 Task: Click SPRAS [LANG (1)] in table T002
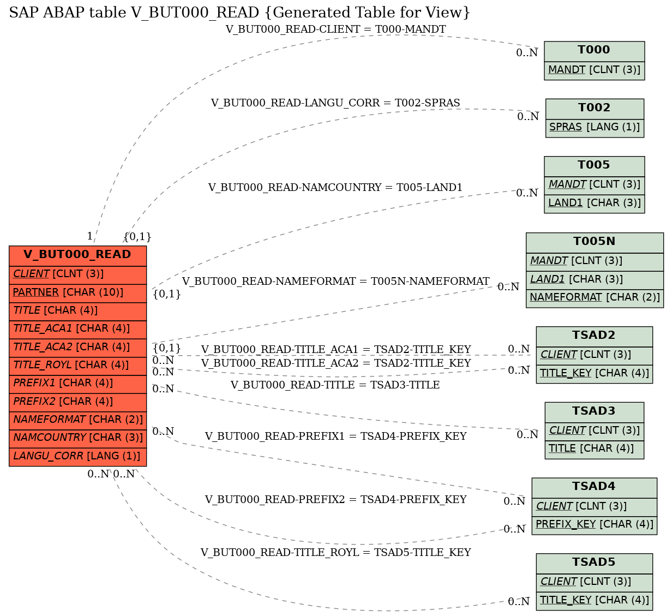[595, 128]
